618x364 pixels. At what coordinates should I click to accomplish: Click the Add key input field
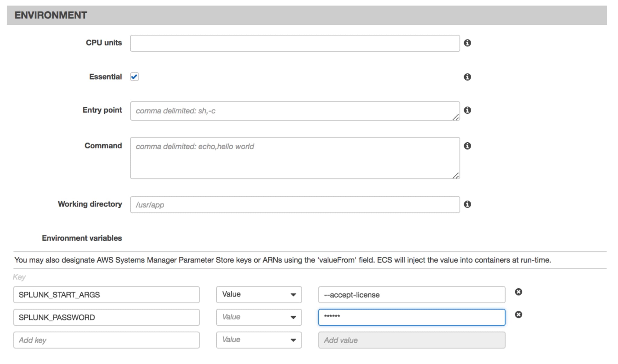(106, 340)
